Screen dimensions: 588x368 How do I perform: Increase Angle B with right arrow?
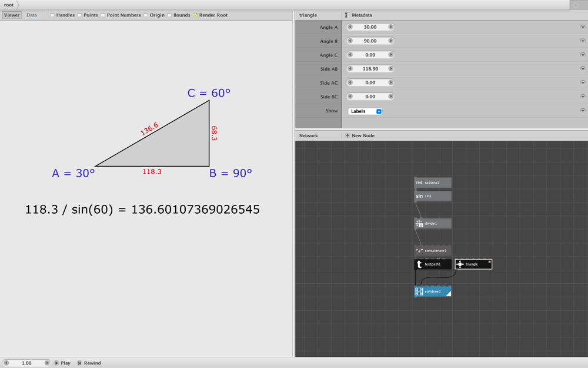tap(390, 41)
